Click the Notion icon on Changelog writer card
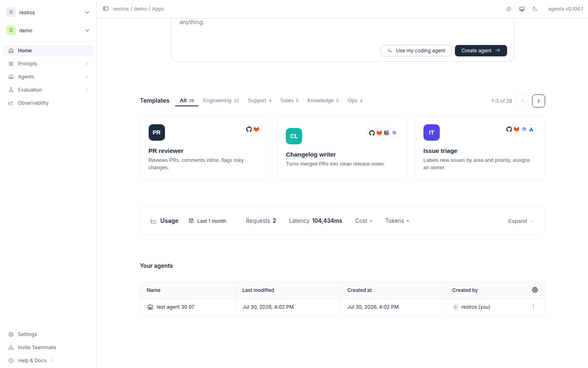588x368 pixels. [387, 133]
